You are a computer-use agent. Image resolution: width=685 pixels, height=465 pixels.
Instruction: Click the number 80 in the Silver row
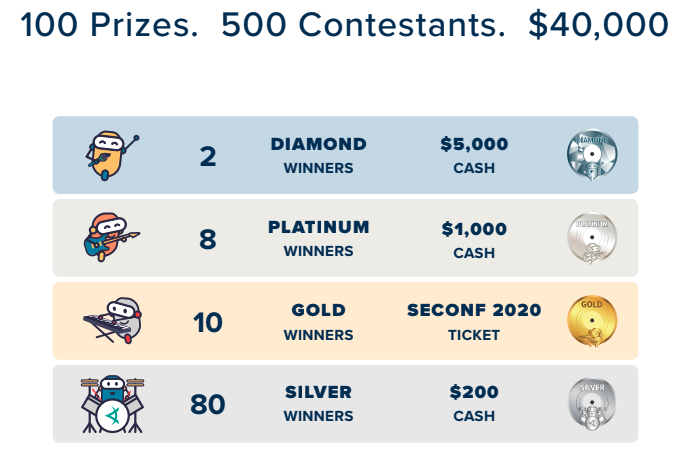pyautogui.click(x=208, y=405)
